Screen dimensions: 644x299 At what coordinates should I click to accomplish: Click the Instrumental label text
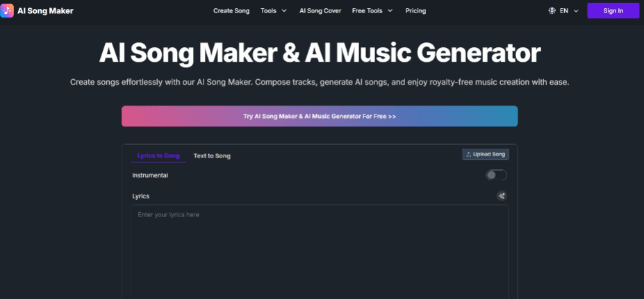150,175
